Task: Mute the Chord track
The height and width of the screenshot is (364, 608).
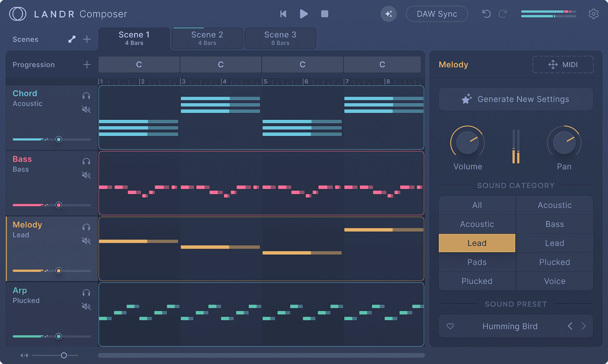Action: point(86,109)
